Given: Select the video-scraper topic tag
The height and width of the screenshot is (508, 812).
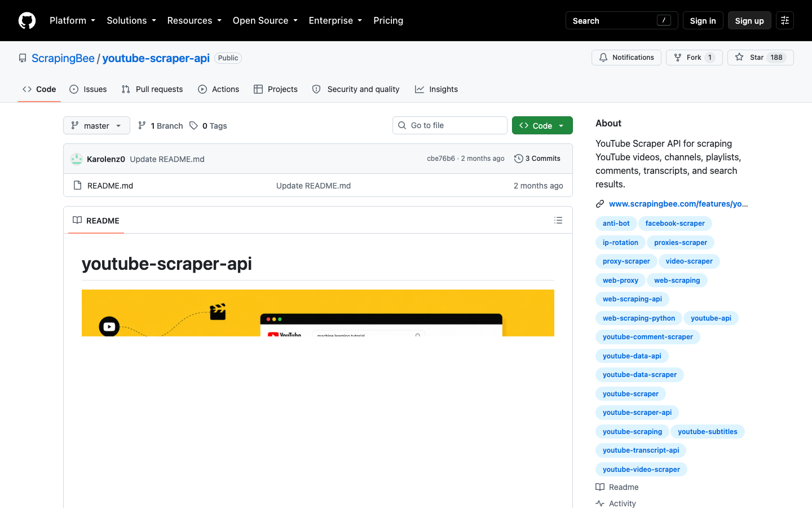Looking at the screenshot, I should pyautogui.click(x=689, y=261).
